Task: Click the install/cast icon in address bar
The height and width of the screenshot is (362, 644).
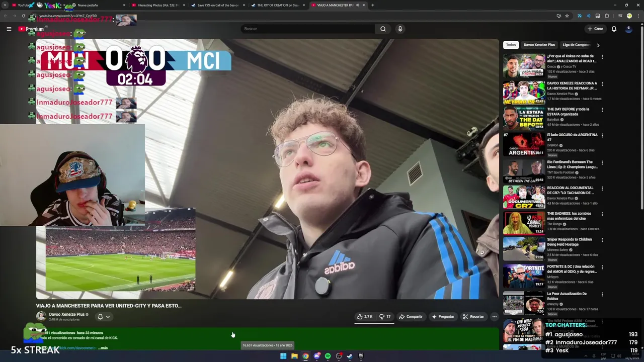Action: point(558,16)
